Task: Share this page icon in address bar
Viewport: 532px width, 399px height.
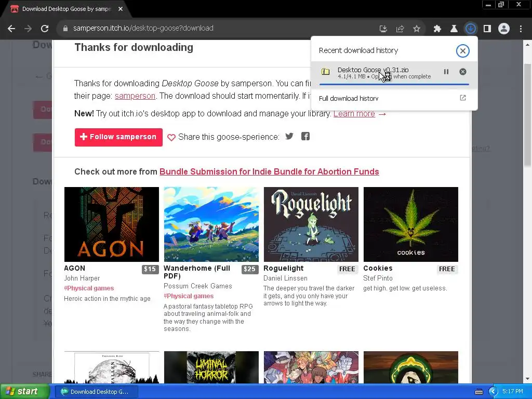Action: 400,29
